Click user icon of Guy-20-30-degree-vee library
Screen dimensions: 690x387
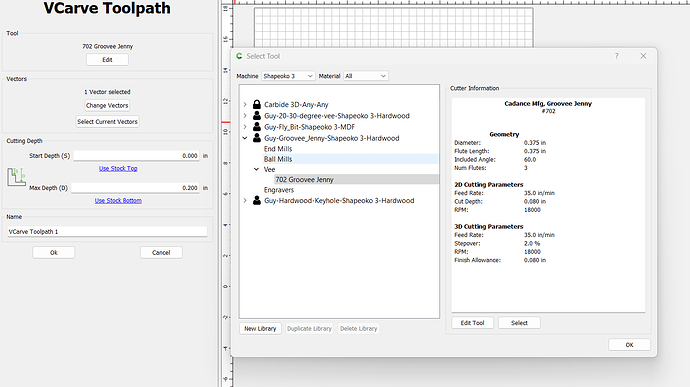[257, 116]
